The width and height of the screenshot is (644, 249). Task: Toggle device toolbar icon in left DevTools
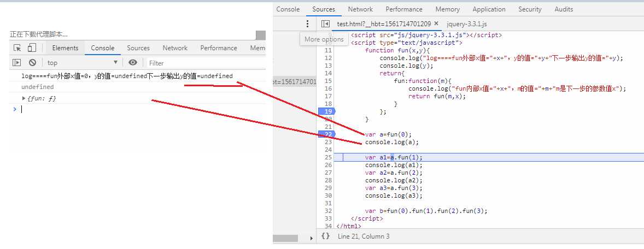point(32,48)
